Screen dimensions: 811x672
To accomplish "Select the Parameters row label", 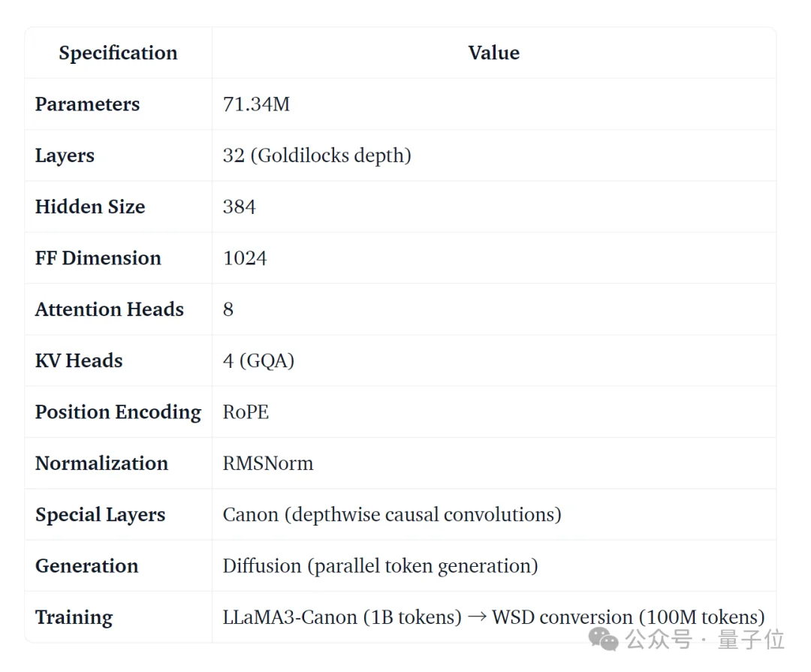I will click(87, 104).
